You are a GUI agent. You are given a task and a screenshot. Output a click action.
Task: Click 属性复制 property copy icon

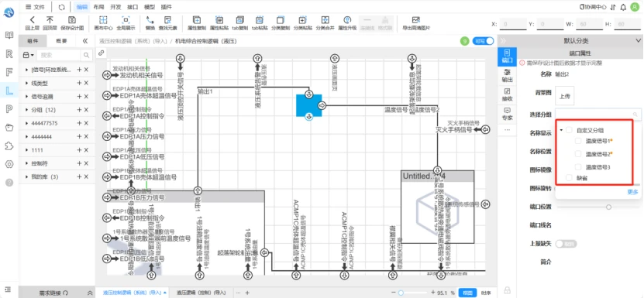click(x=197, y=19)
